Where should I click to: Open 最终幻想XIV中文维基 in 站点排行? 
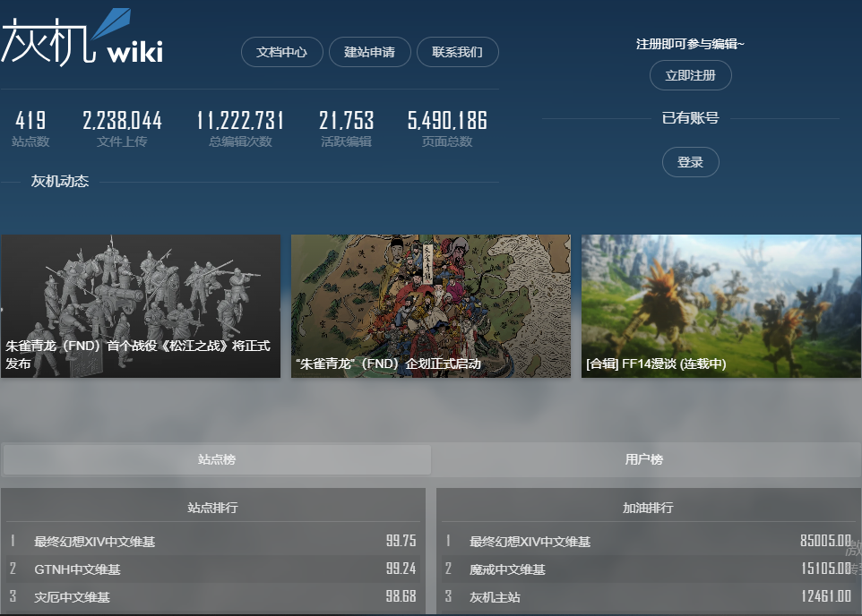click(95, 542)
